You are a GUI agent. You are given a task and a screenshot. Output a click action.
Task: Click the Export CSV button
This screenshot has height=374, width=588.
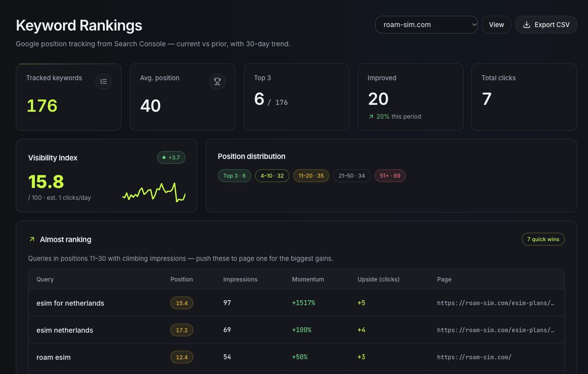click(x=546, y=25)
